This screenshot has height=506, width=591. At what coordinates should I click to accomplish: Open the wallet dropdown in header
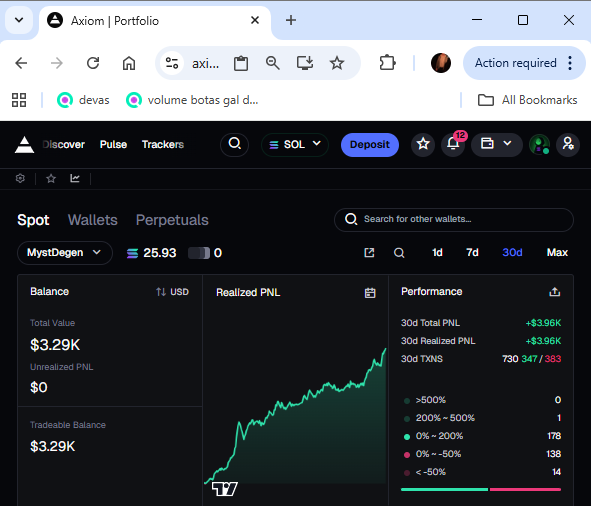point(496,144)
